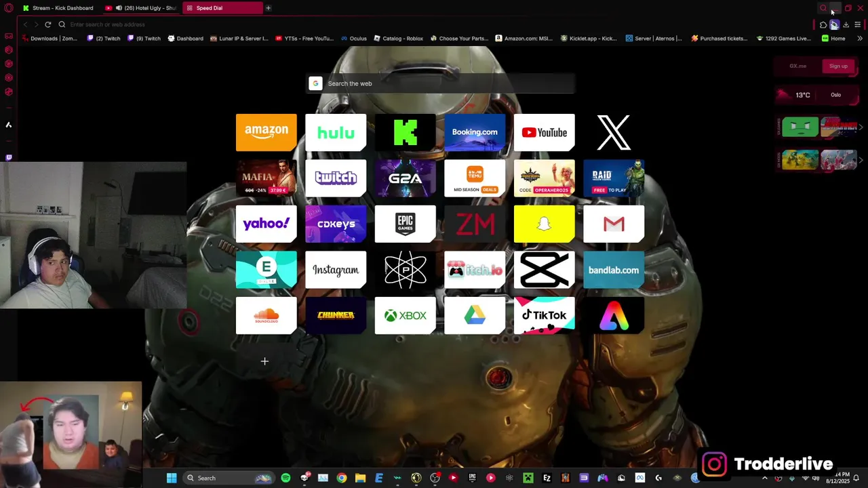Search tabs using the magnifier icon
The image size is (868, 488).
coord(823,8)
